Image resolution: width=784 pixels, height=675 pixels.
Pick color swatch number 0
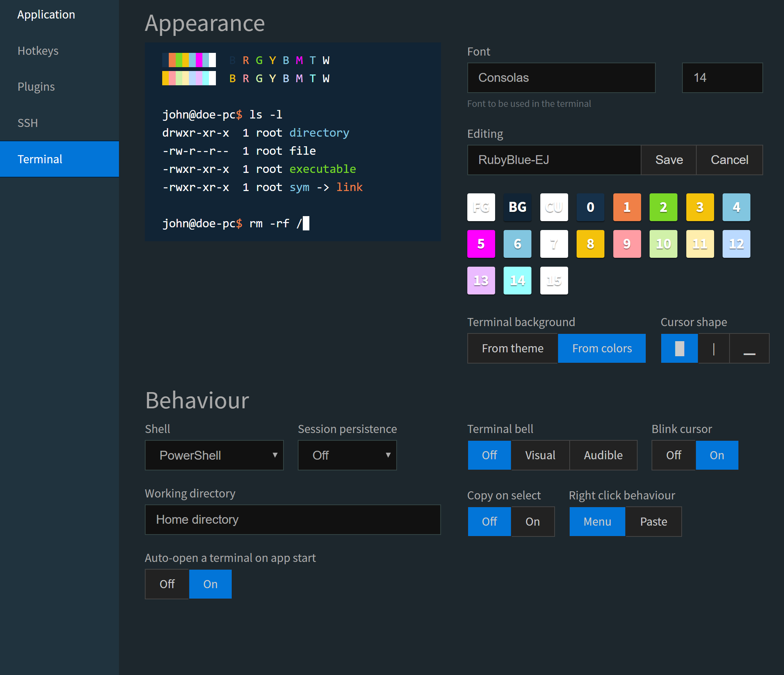click(591, 207)
